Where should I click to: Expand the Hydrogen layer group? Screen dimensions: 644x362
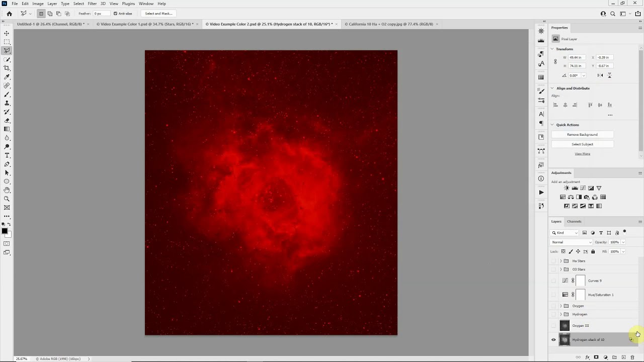(x=561, y=314)
